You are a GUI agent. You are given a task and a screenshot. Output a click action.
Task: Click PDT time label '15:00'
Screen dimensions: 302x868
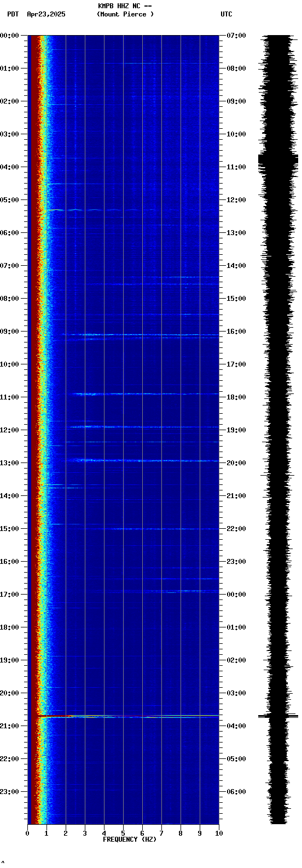tap(9, 529)
